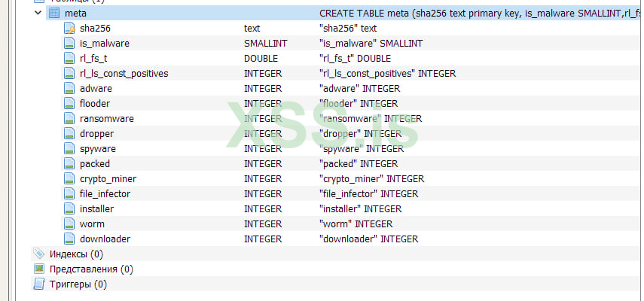Click the INTEGER type of crypto_miner
Viewport: 644px width, 301px height.
pyautogui.click(x=263, y=179)
